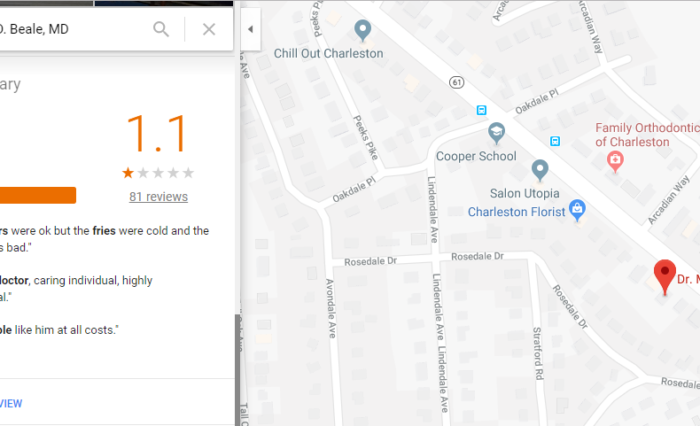The image size is (700, 426).
Task: Click bus stop icon near Family Orthodontics
Action: pos(555,141)
